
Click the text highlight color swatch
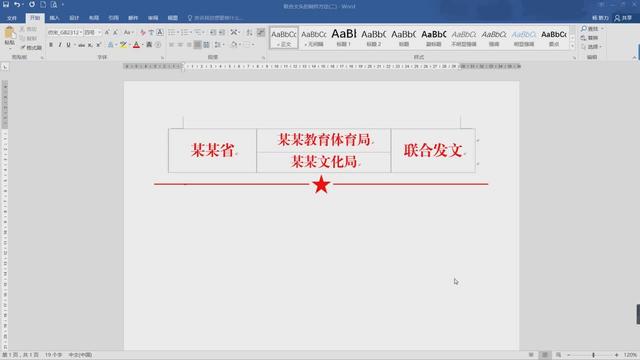click(x=123, y=45)
